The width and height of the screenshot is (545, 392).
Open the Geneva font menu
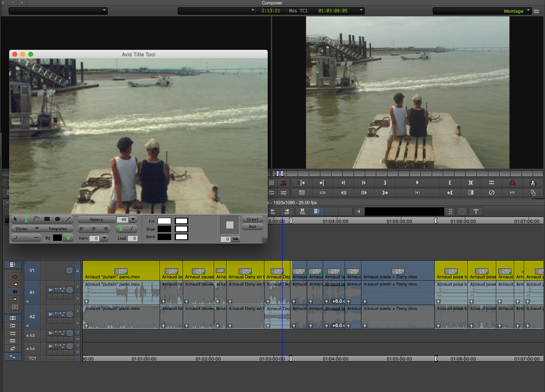96,220
